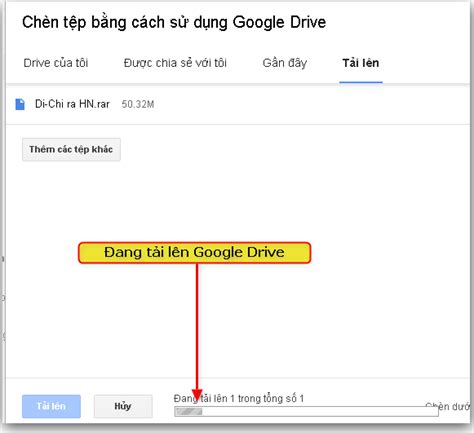
Task: Click the Đang tải lên 1 trong tổng số 1 text
Action: coord(239,399)
